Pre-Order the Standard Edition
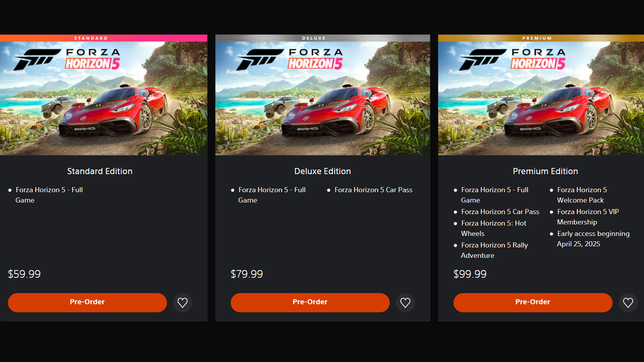Viewport: 644px width, 362px height. 87,302
